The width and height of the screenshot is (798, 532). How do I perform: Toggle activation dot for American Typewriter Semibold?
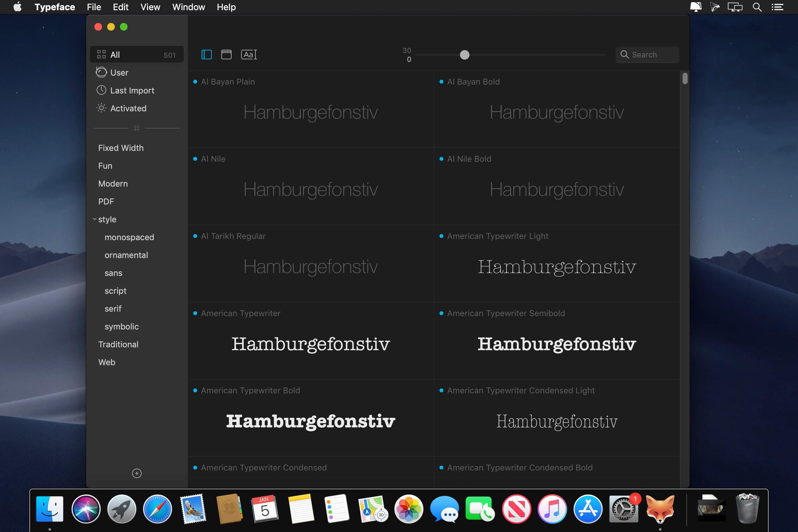point(441,313)
